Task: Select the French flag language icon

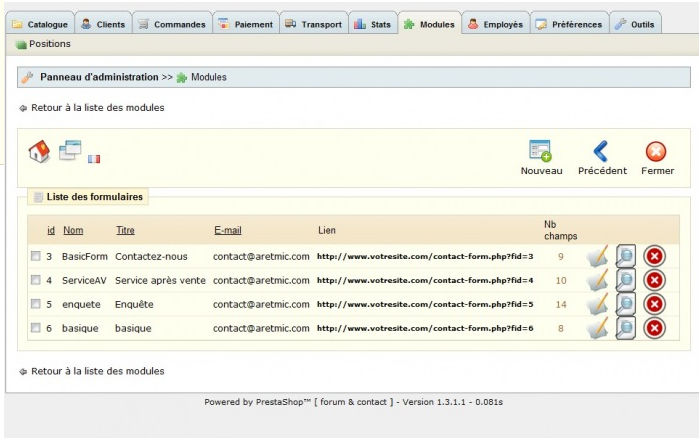Action: tap(94, 158)
